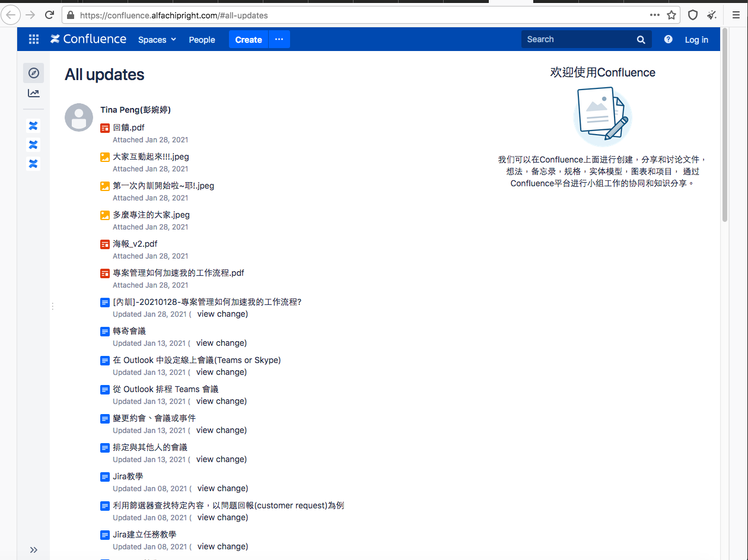The height and width of the screenshot is (560, 748).
Task: Click image icon beside 大家互動起來!!!.jpeg
Action: 105,157
